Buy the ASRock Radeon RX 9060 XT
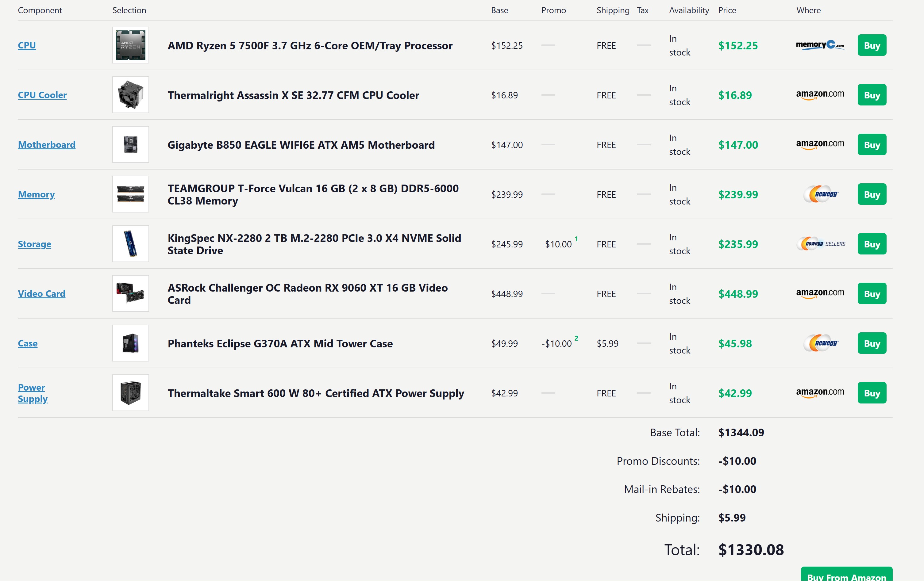The width and height of the screenshot is (924, 581). pyautogui.click(x=872, y=293)
